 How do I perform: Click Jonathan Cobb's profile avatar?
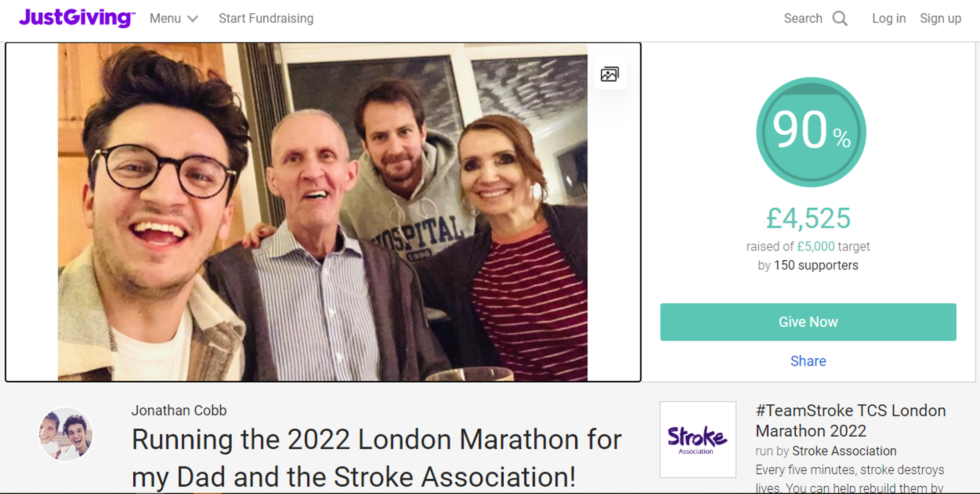click(66, 434)
